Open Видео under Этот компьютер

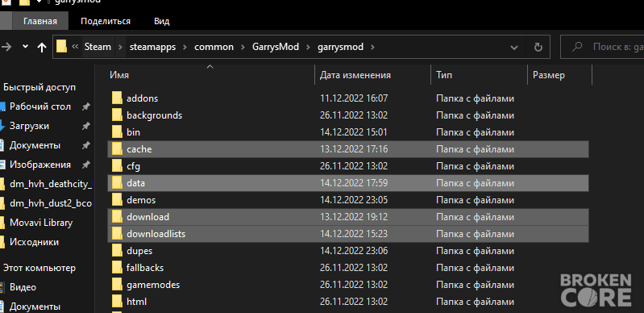tap(23, 287)
